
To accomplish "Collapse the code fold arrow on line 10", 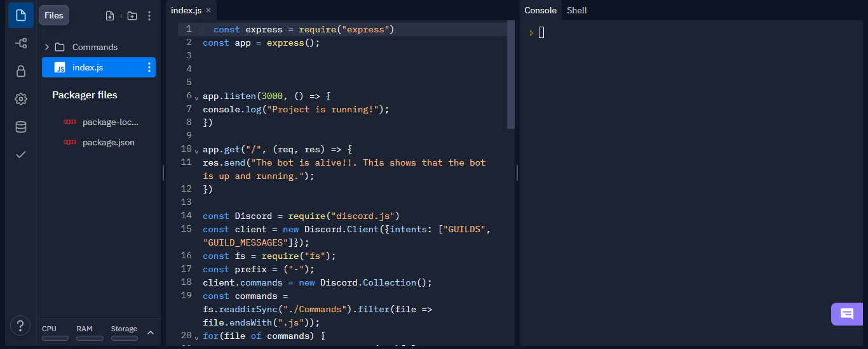I will [x=196, y=151].
